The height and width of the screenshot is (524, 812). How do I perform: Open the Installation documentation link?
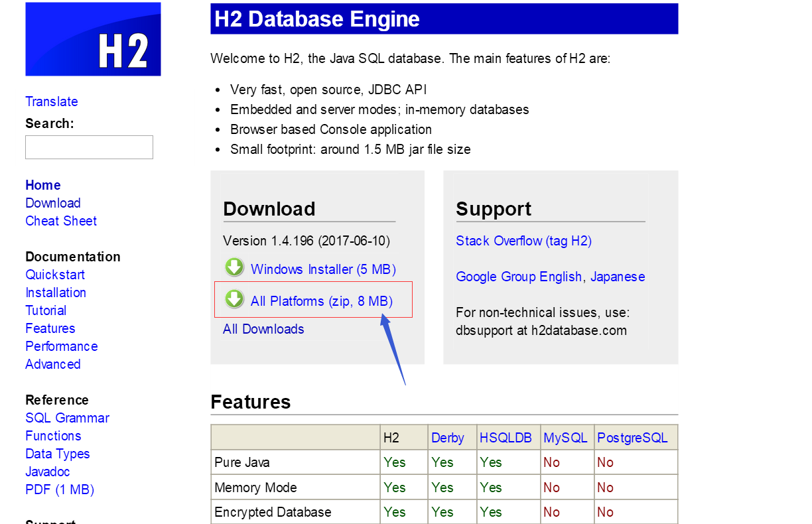[x=56, y=293]
